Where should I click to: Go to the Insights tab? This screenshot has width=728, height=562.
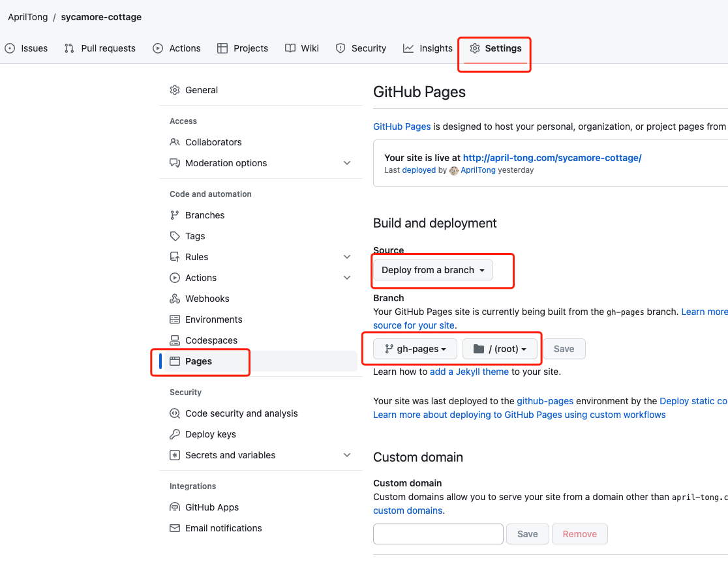pos(428,48)
